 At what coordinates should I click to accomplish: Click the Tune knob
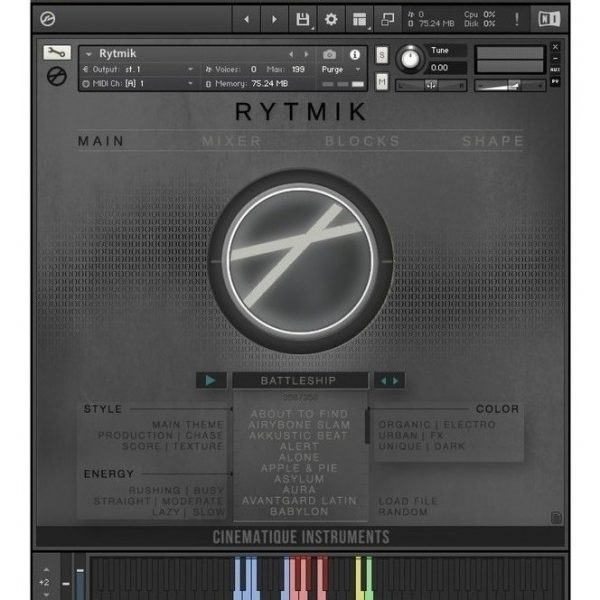(410, 59)
